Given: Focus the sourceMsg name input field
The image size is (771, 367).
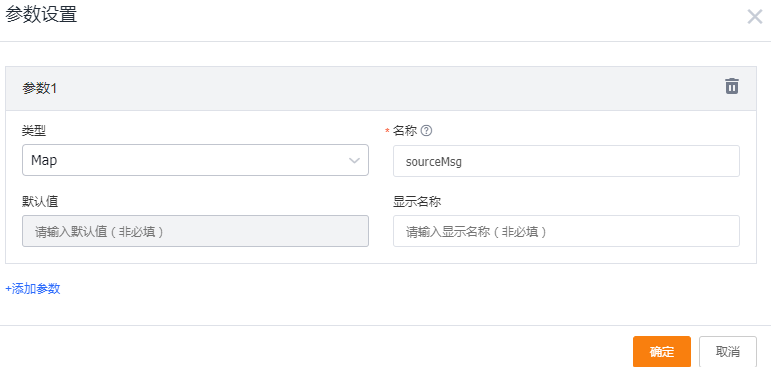Looking at the screenshot, I should coord(566,161).
